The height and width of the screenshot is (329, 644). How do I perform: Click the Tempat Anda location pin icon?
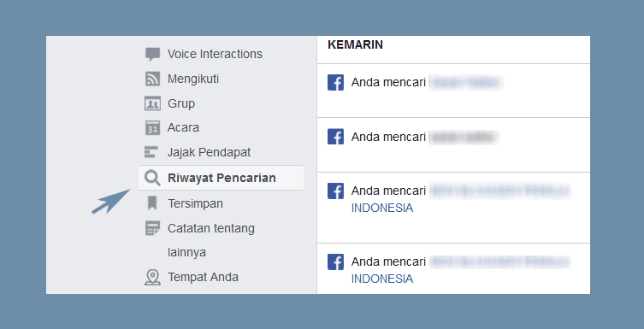(152, 278)
